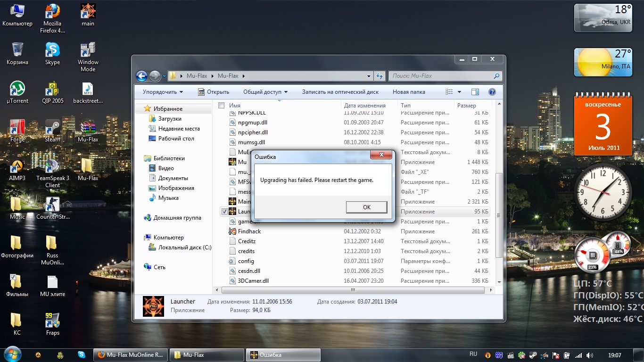The height and width of the screenshot is (362, 644).
Task: Uncheck the Launcher file checkbox
Action: [x=224, y=212]
